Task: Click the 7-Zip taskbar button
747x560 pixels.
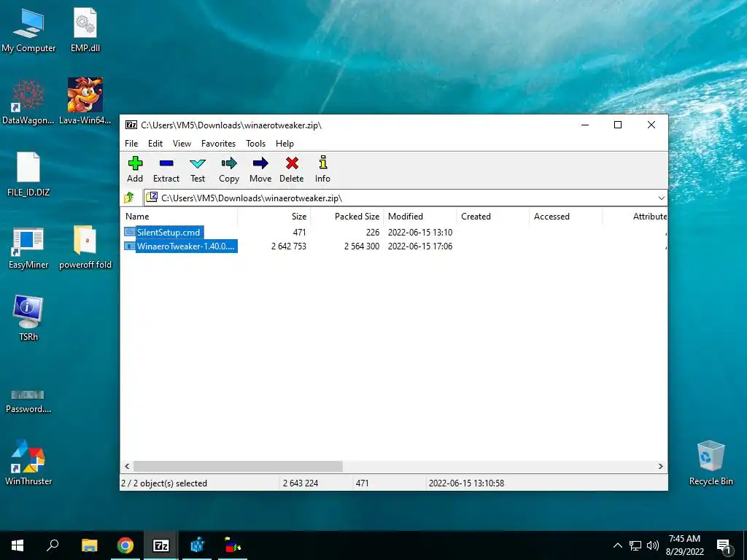Action: pos(161,545)
